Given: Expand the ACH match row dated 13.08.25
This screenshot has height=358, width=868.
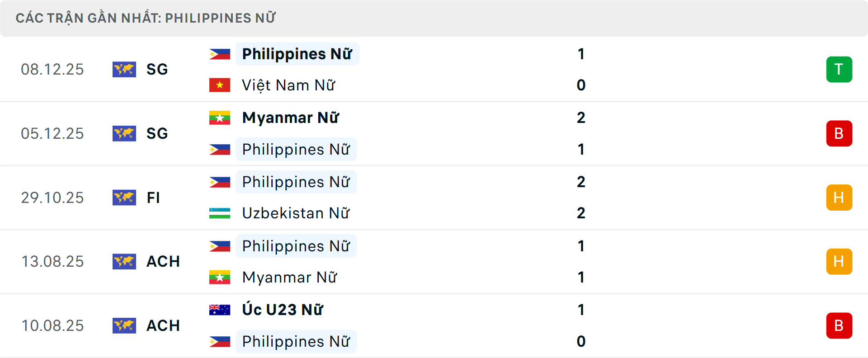Looking at the screenshot, I should (162, 261).
